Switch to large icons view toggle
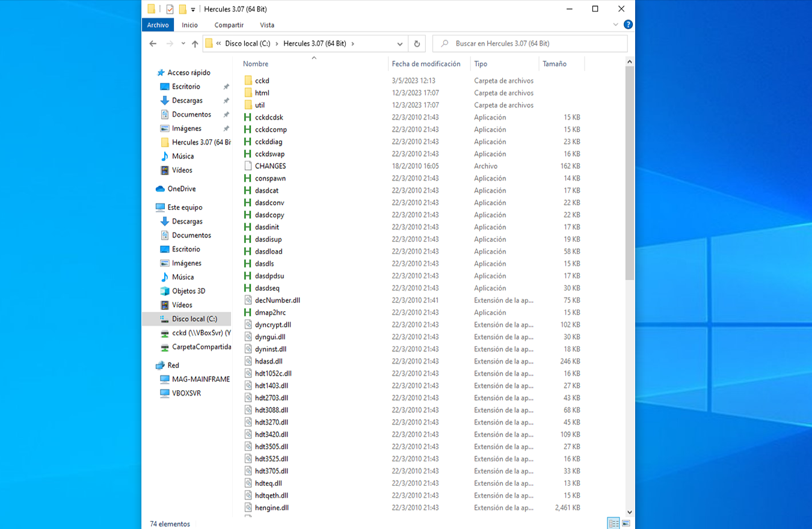The image size is (812, 529). tap(626, 524)
